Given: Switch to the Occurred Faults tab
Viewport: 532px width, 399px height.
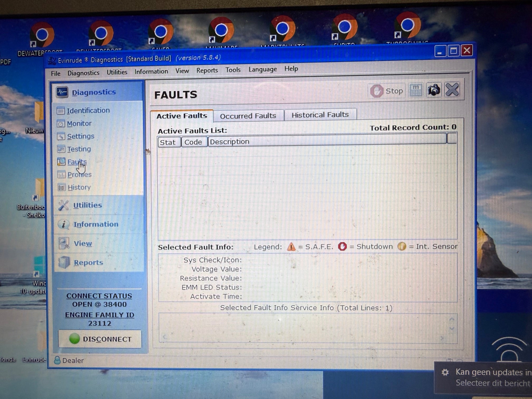Looking at the screenshot, I should coord(248,116).
